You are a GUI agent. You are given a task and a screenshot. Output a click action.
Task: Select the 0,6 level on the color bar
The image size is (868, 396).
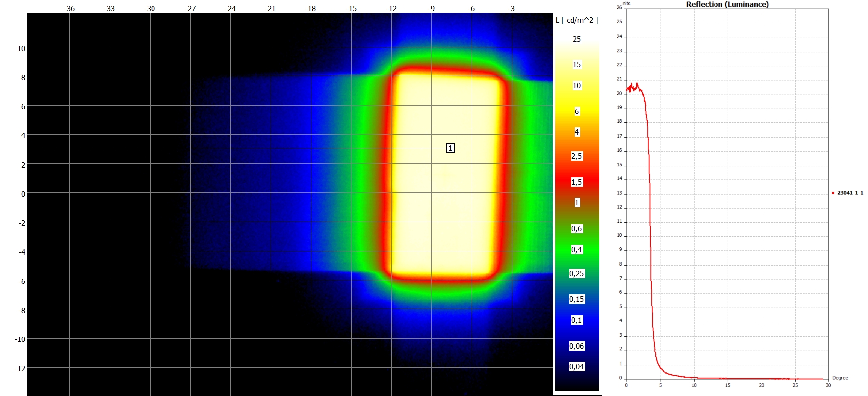click(x=577, y=229)
